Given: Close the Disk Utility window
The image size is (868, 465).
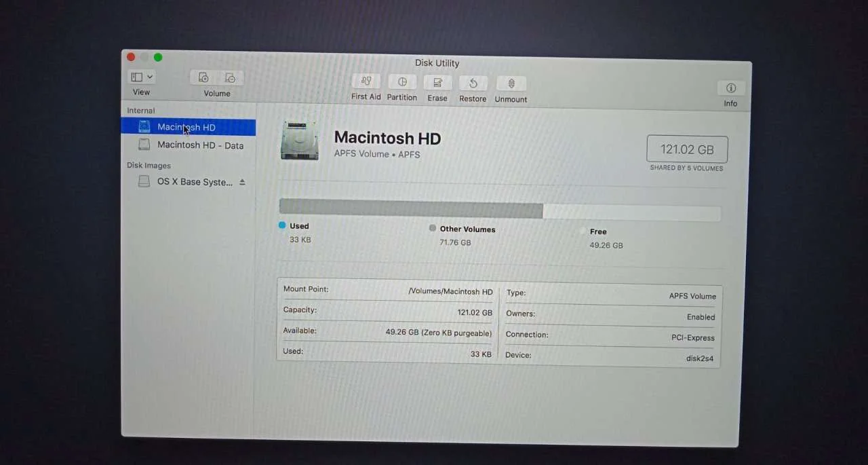Looking at the screenshot, I should coord(131,57).
